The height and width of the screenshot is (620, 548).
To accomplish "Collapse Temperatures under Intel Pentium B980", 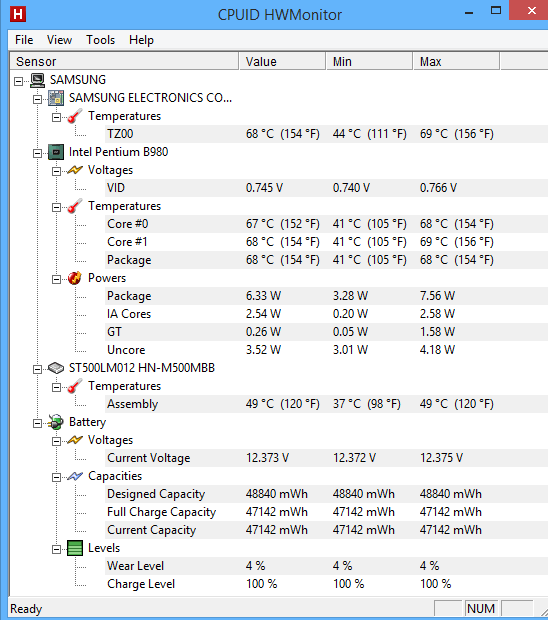I will (57, 207).
